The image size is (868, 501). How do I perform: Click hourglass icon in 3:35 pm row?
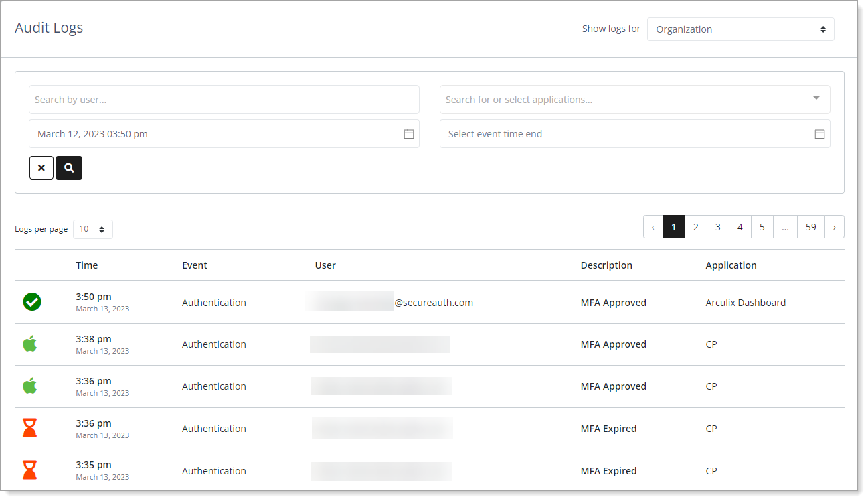pyautogui.click(x=29, y=470)
